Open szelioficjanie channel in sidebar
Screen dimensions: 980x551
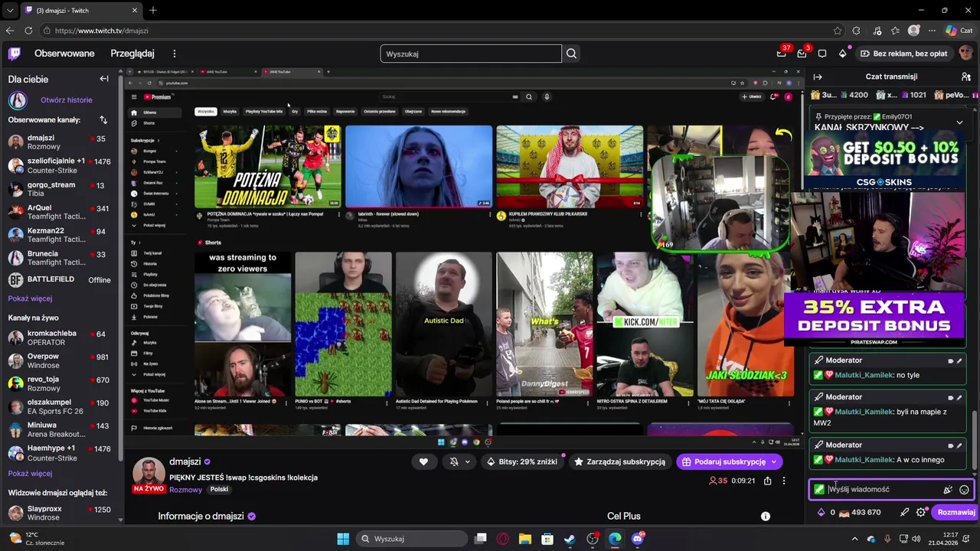click(x=60, y=165)
